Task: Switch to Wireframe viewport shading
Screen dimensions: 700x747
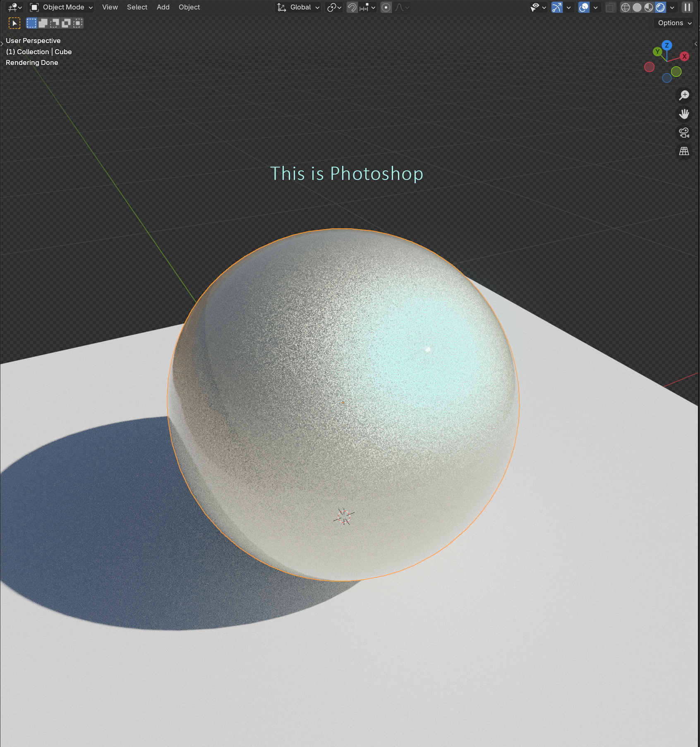Action: [626, 7]
